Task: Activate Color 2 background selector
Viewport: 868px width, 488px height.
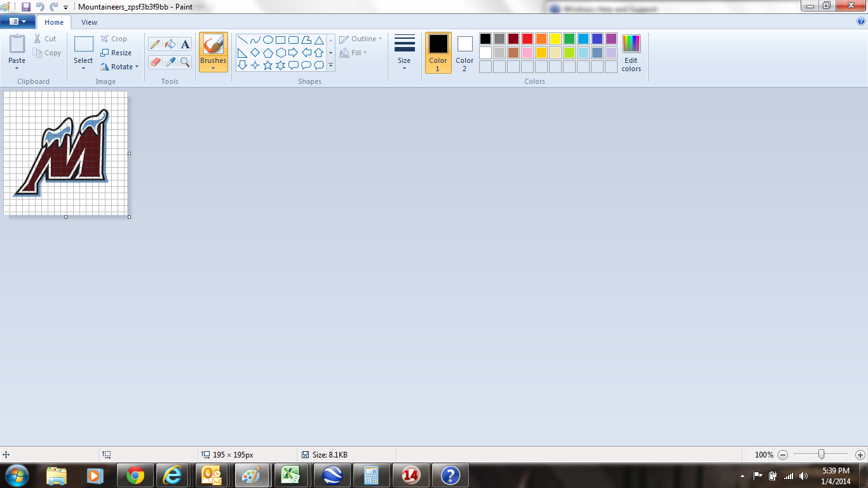Action: point(465,53)
